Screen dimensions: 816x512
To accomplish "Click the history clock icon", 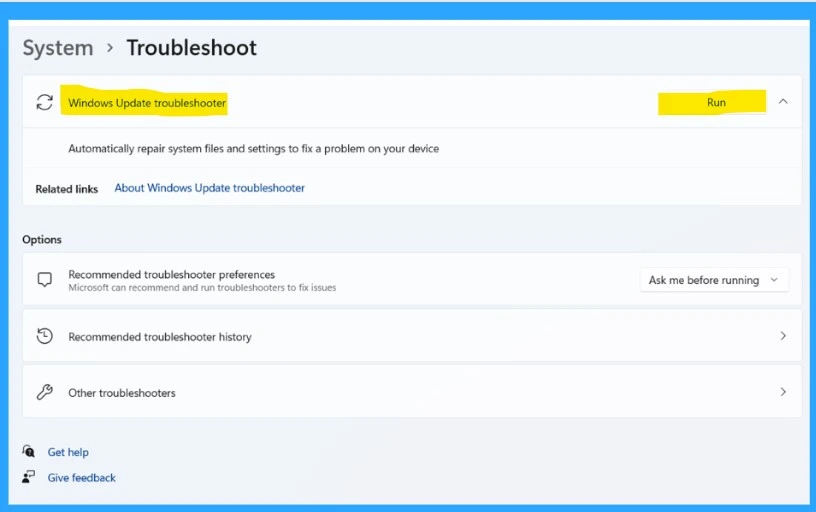I will pos(45,336).
